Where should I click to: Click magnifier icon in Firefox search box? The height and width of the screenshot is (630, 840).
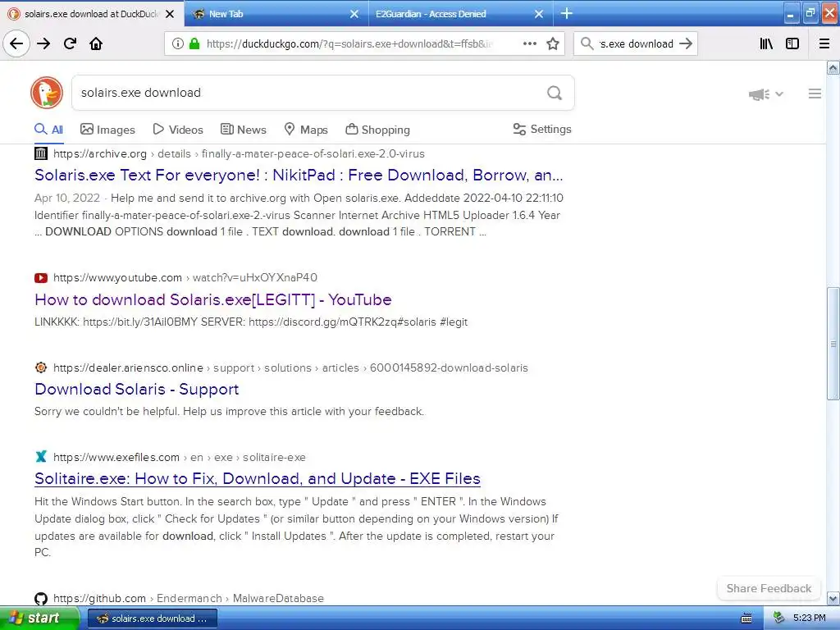(587, 43)
